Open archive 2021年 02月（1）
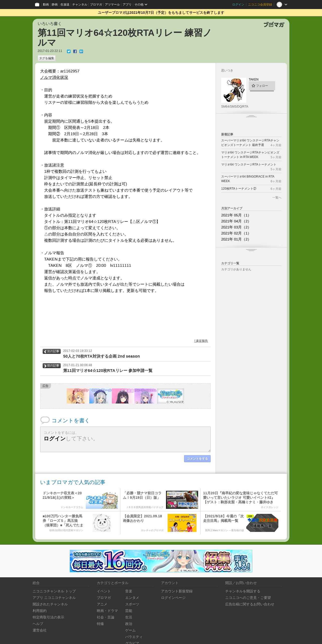Image resolution: width=322 pixels, height=644 pixels. point(236,233)
